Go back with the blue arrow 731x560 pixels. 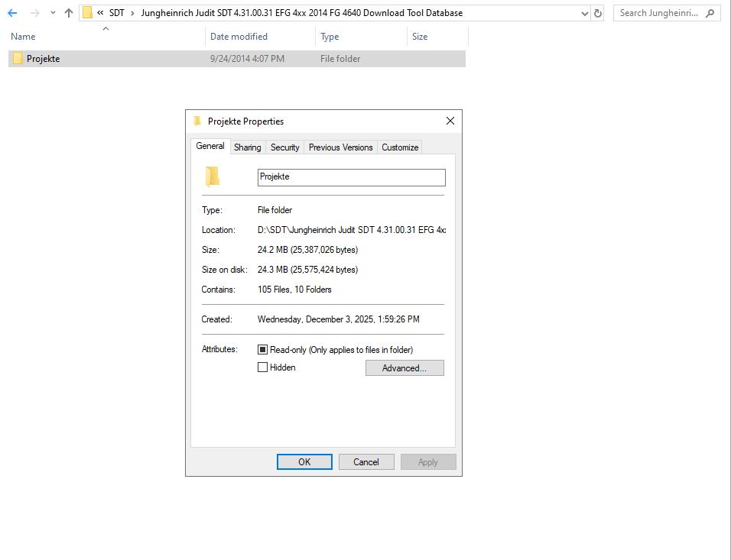point(12,13)
